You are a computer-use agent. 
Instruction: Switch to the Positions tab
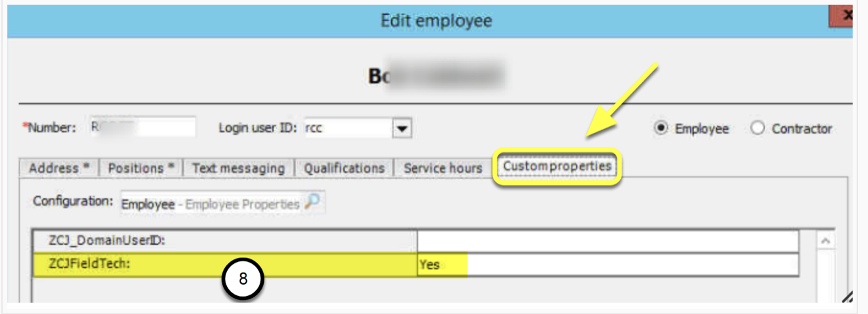pos(140,168)
